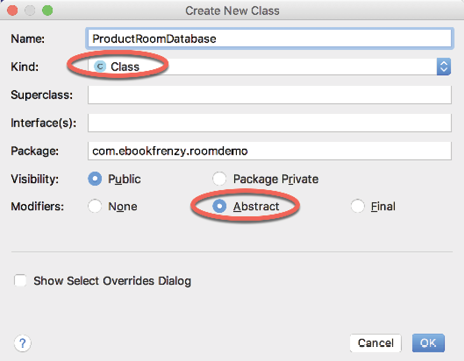This screenshot has width=464, height=361.
Task: Click the gray minimize window button
Action: [x=30, y=11]
